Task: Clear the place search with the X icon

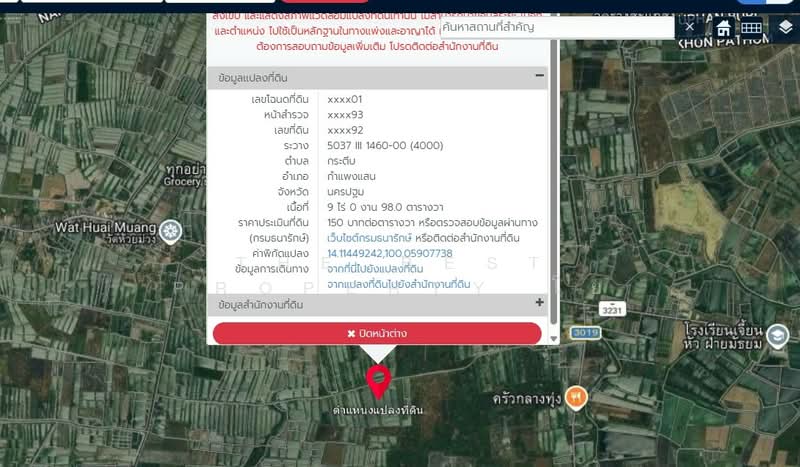Action: point(689,27)
